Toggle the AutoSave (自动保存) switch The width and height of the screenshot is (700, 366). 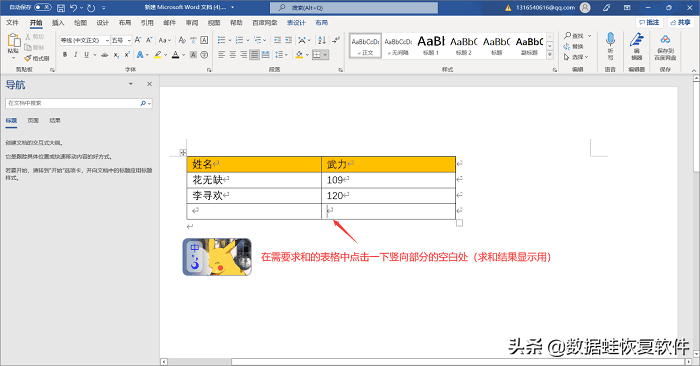pyautogui.click(x=42, y=7)
